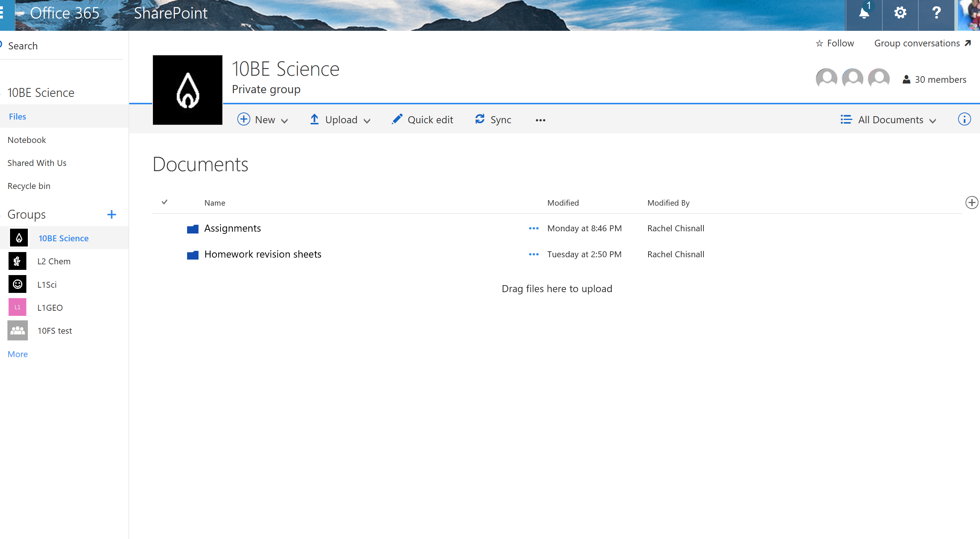Click the add column plus icon
Image resolution: width=980 pixels, height=539 pixels.
[971, 202]
